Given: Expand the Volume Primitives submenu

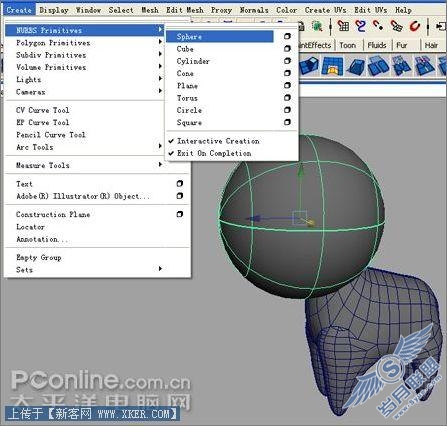Looking at the screenshot, I should point(85,67).
